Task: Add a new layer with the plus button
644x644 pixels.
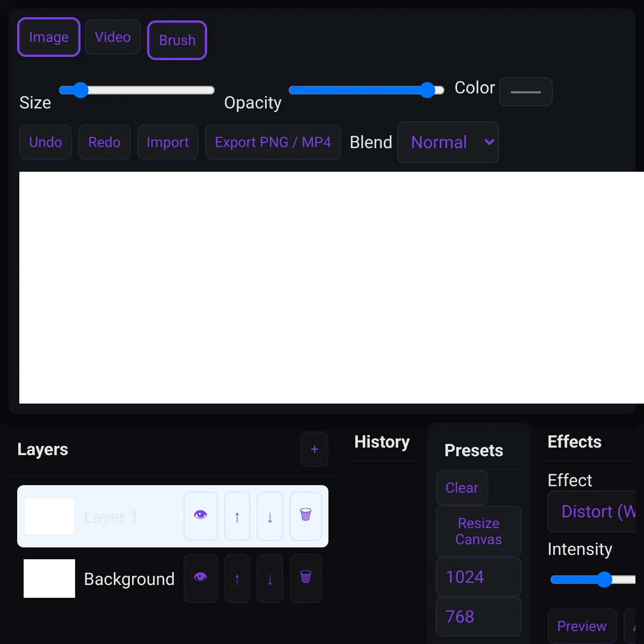Action: pos(314,449)
